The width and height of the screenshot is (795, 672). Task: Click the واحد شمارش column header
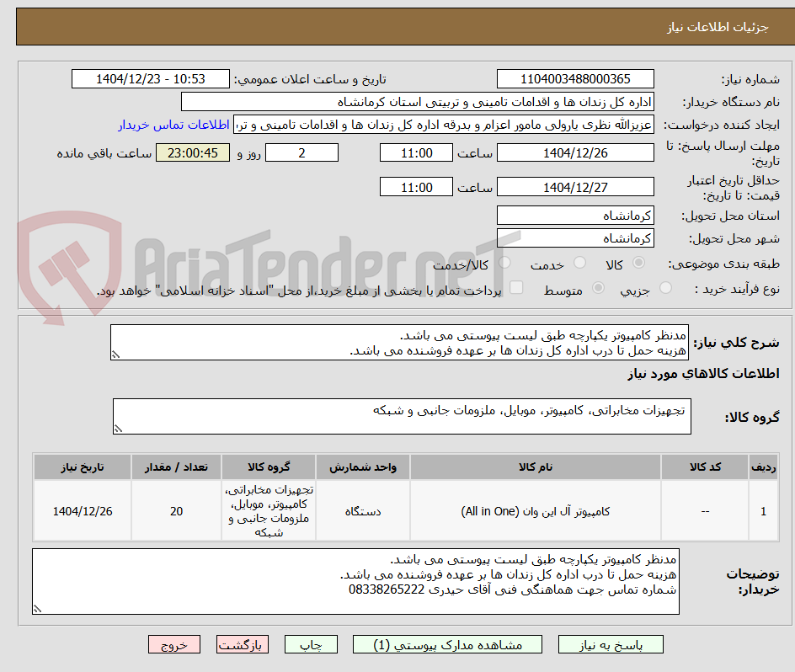coord(363,467)
